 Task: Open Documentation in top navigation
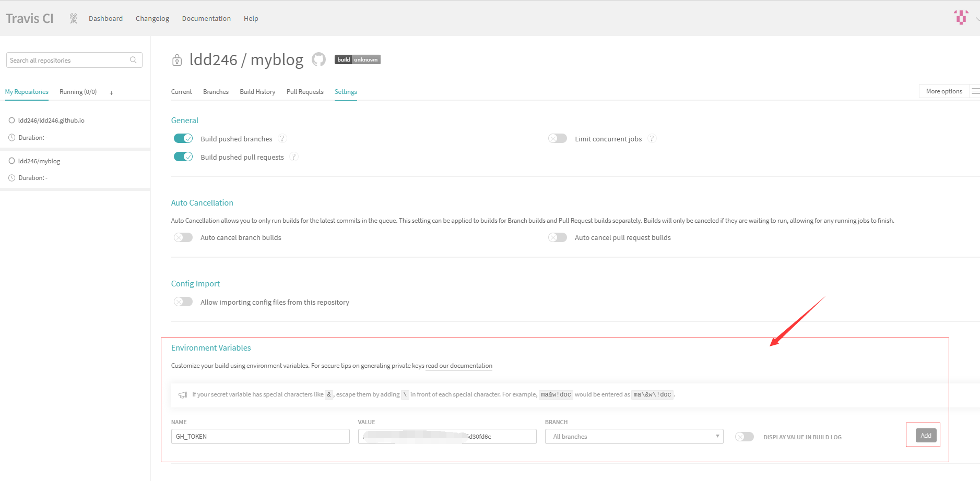coord(206,18)
